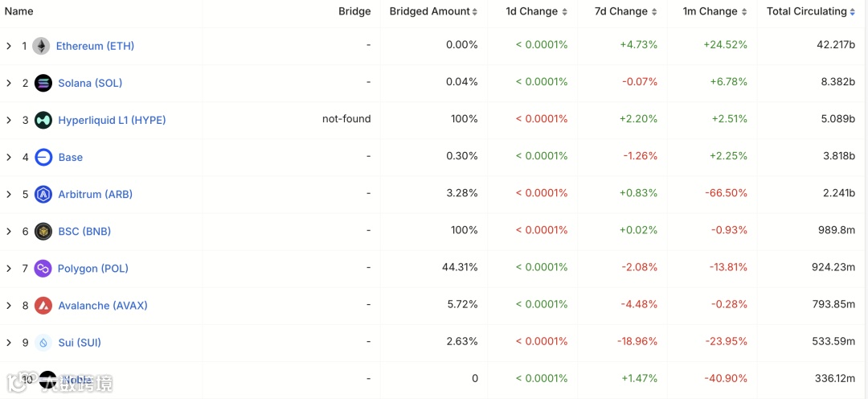Expand the Sui (SUI) row chevron
Screen dimensions: 868x399
[x=9, y=342]
